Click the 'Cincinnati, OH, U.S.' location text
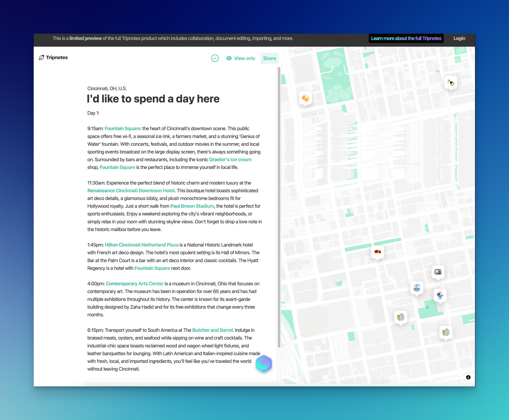The width and height of the screenshot is (509, 420). click(x=107, y=88)
